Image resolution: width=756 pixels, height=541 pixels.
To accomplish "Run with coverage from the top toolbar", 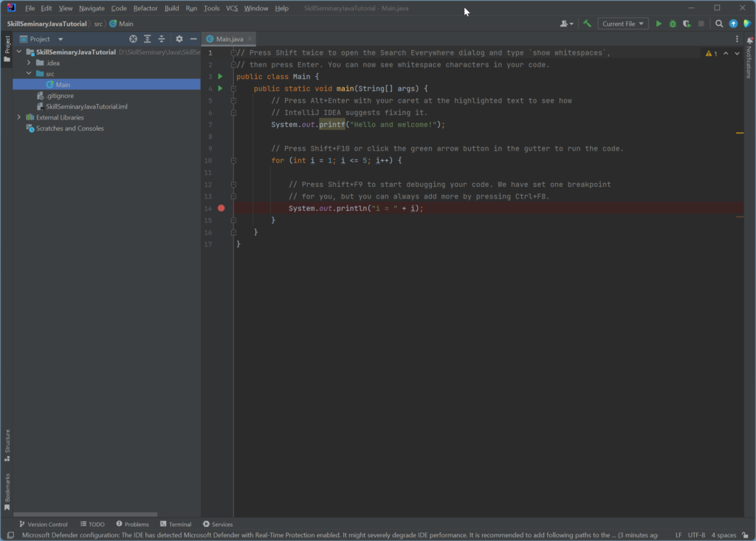I will click(x=687, y=24).
